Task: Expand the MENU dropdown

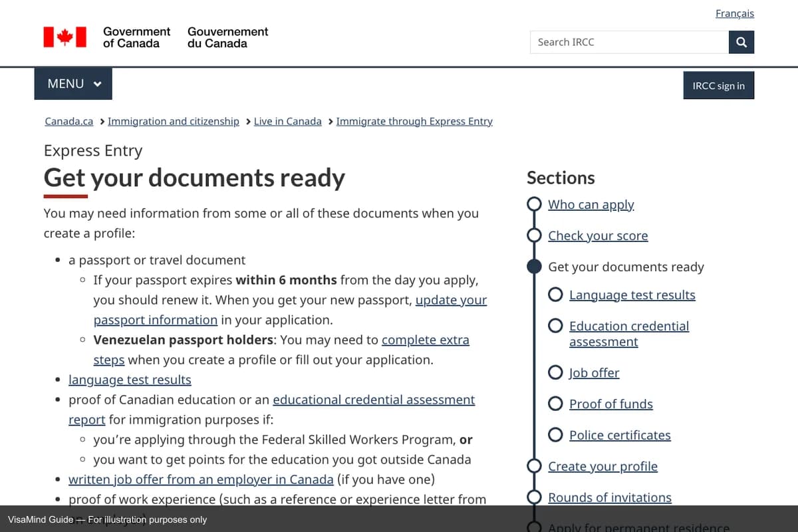Action: pos(72,84)
